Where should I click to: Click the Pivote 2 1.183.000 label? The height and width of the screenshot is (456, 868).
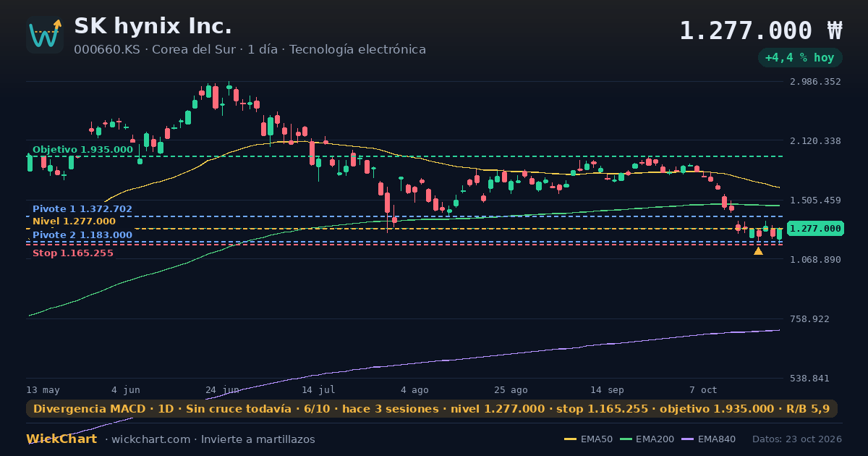pos(82,235)
